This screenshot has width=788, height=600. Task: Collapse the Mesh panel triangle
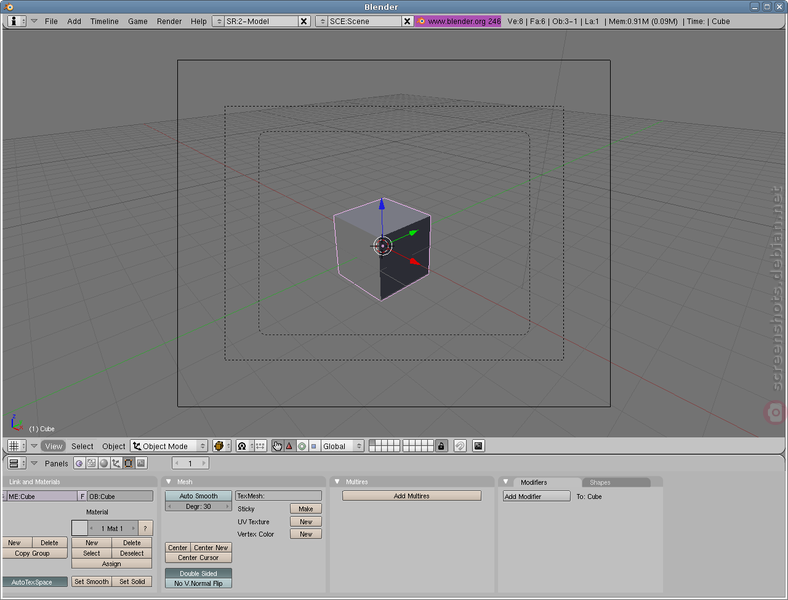169,481
